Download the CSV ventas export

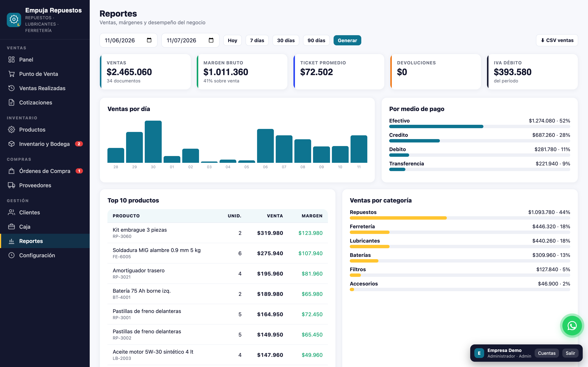[x=557, y=40]
